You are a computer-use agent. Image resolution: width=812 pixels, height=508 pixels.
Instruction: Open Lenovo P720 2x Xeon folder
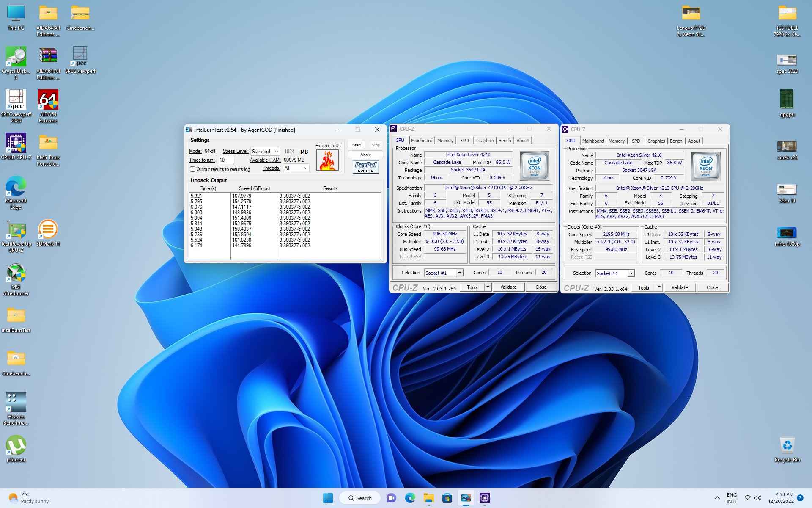(691, 20)
